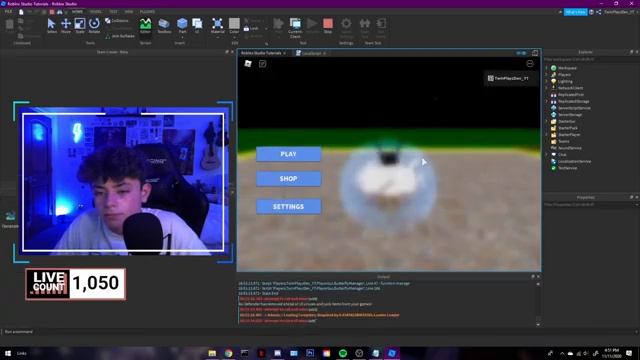Click the PLAY button in the game
Viewport: 640px width, 360px height.
pyautogui.click(x=289, y=154)
